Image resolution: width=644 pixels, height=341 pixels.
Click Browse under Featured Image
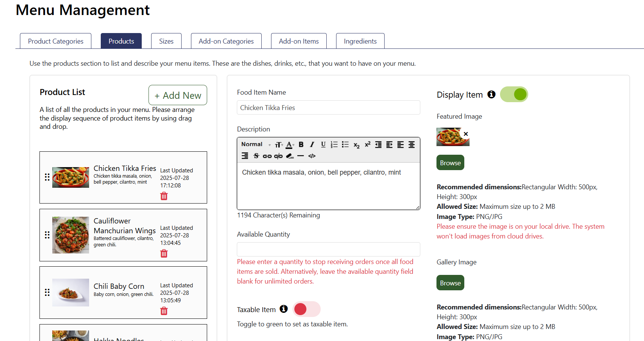pyautogui.click(x=450, y=163)
